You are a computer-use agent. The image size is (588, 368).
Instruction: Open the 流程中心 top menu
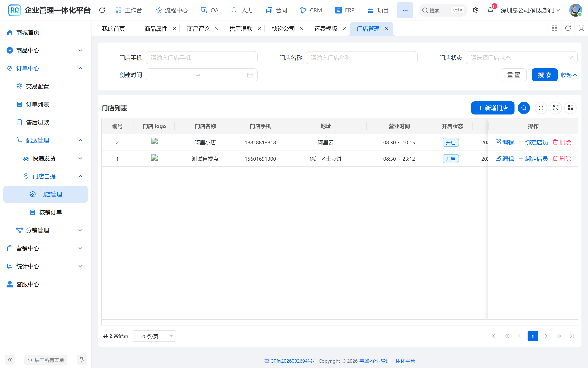click(x=171, y=10)
